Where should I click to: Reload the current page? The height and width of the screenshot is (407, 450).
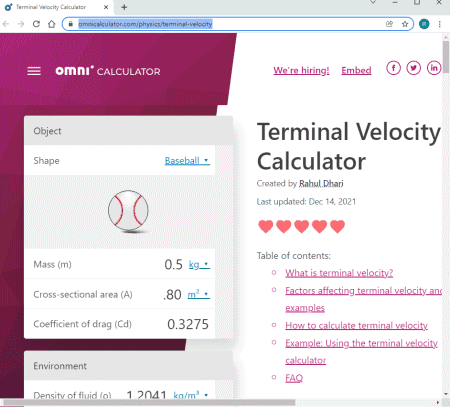pyautogui.click(x=36, y=24)
